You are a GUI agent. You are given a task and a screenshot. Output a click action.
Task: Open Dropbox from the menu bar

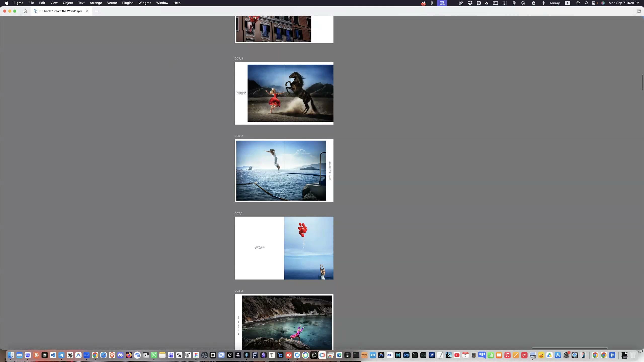pyautogui.click(x=470, y=3)
